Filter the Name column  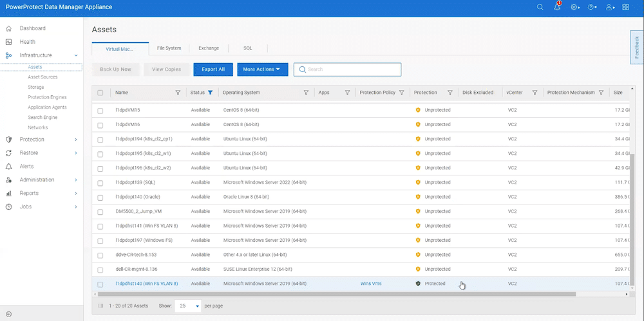point(178,93)
